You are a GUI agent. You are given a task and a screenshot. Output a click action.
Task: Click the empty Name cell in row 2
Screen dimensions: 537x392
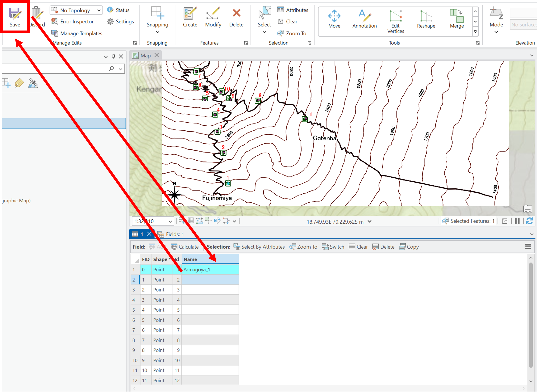(x=210, y=280)
